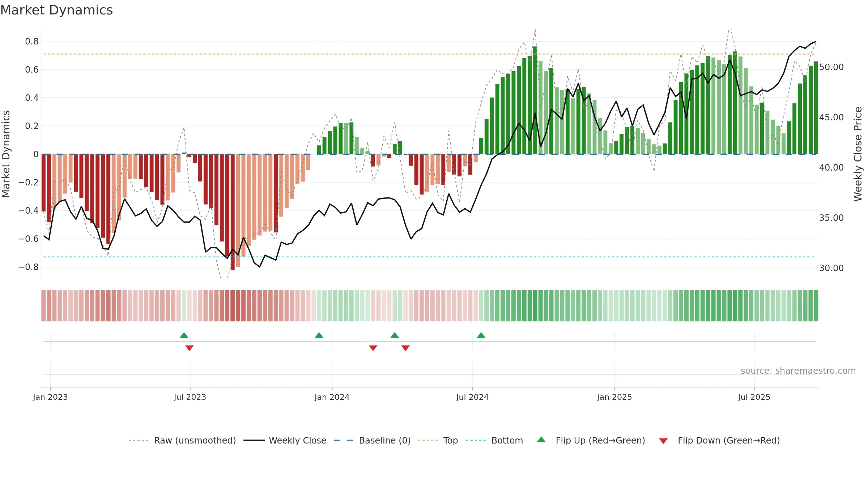The width and height of the screenshot is (868, 488).
Task: Click the 40.00 price tick label
Action: (x=831, y=168)
